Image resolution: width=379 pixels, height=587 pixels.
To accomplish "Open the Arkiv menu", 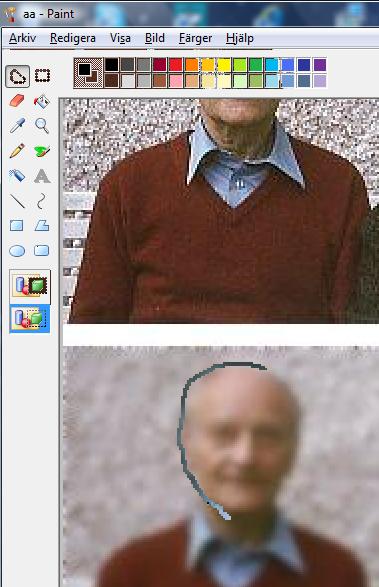I will (x=22, y=38).
